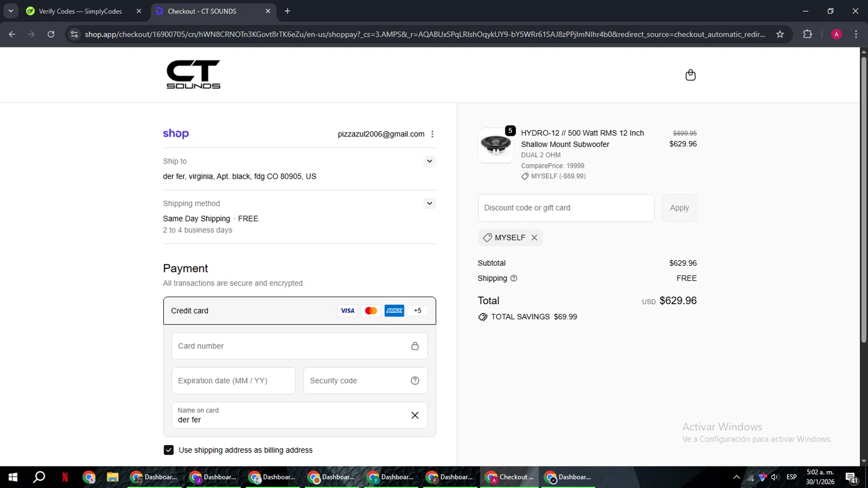
Task: Open the tab search dropdown arrow
Action: [10, 11]
